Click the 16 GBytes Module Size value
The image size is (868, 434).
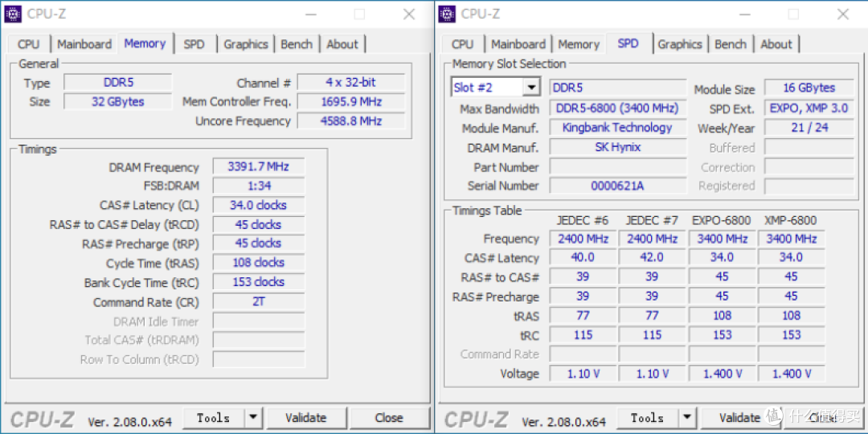809,88
